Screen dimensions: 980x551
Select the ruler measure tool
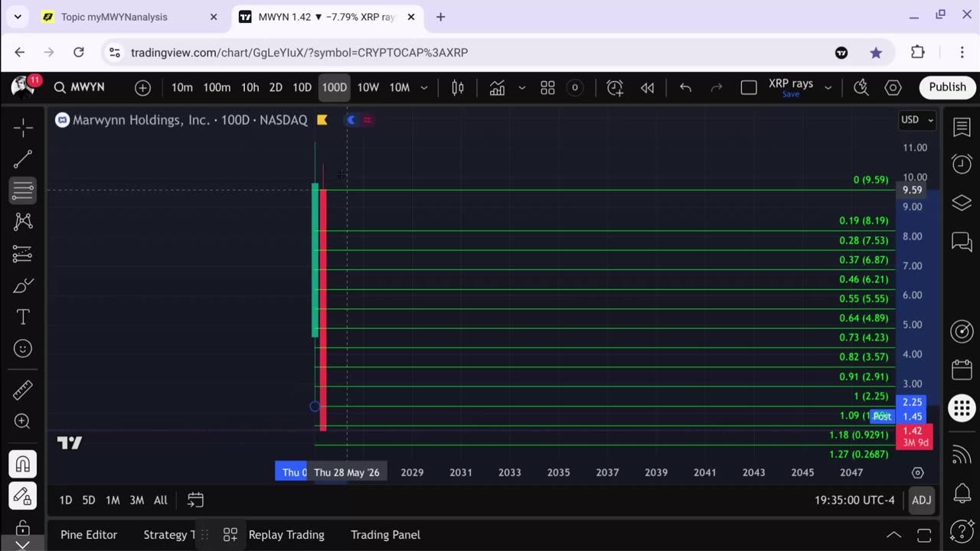[23, 390]
